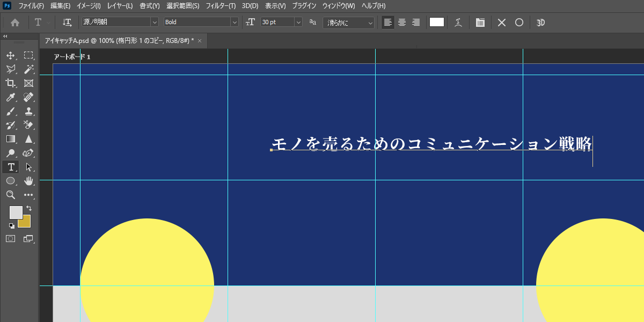Select the Dodge tool

point(10,153)
